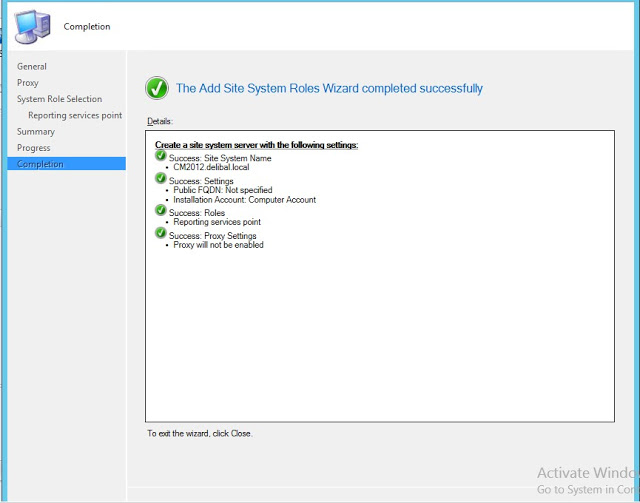The width and height of the screenshot is (640, 503).
Task: Go to the System Role Selection step
Action: tap(59, 99)
